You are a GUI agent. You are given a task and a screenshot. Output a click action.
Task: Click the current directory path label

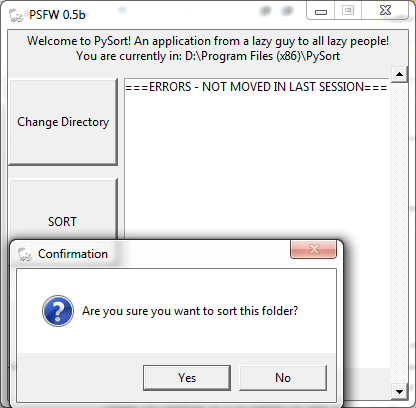(208, 56)
